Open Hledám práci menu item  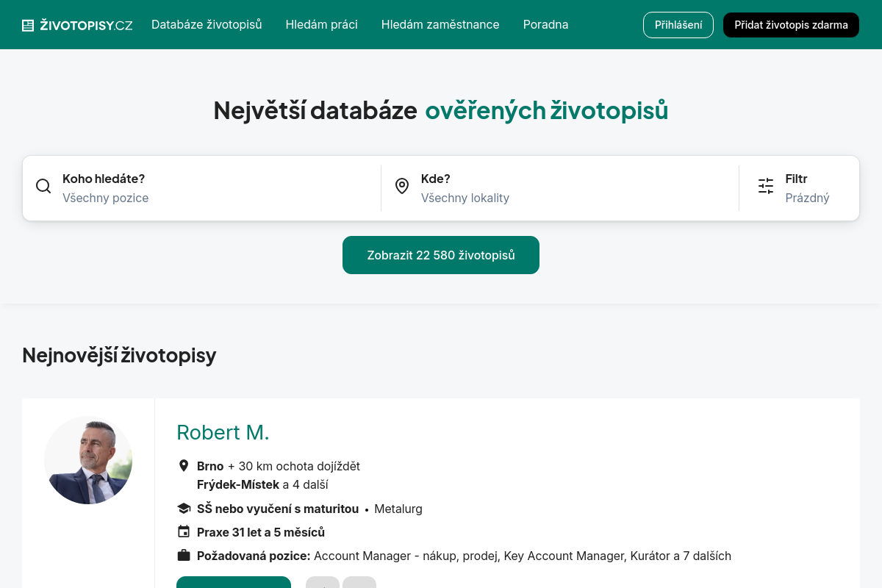[x=321, y=24]
